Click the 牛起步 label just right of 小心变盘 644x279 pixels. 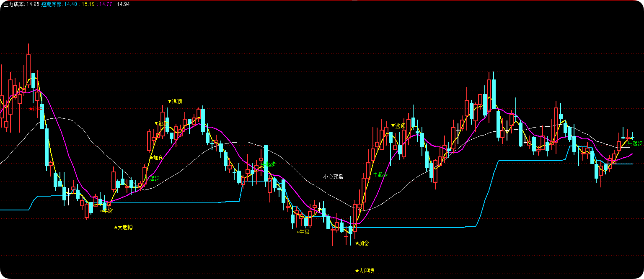click(x=380, y=174)
